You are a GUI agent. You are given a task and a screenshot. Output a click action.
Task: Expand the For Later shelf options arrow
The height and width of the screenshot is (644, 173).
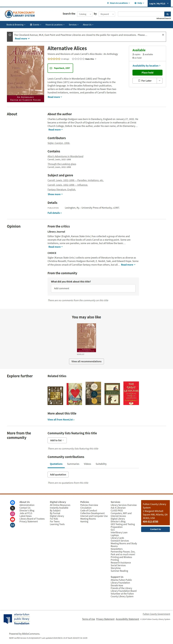(x=160, y=81)
